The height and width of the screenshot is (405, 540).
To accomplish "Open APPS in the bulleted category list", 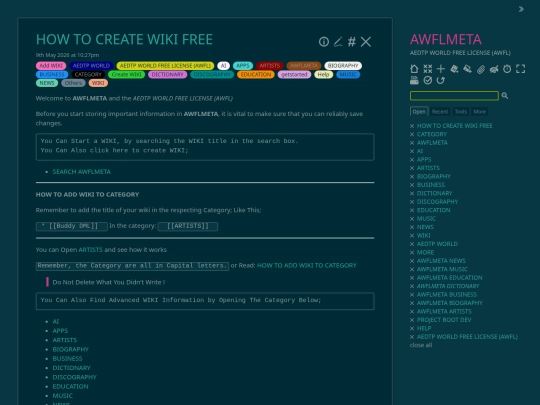I will click(60, 331).
